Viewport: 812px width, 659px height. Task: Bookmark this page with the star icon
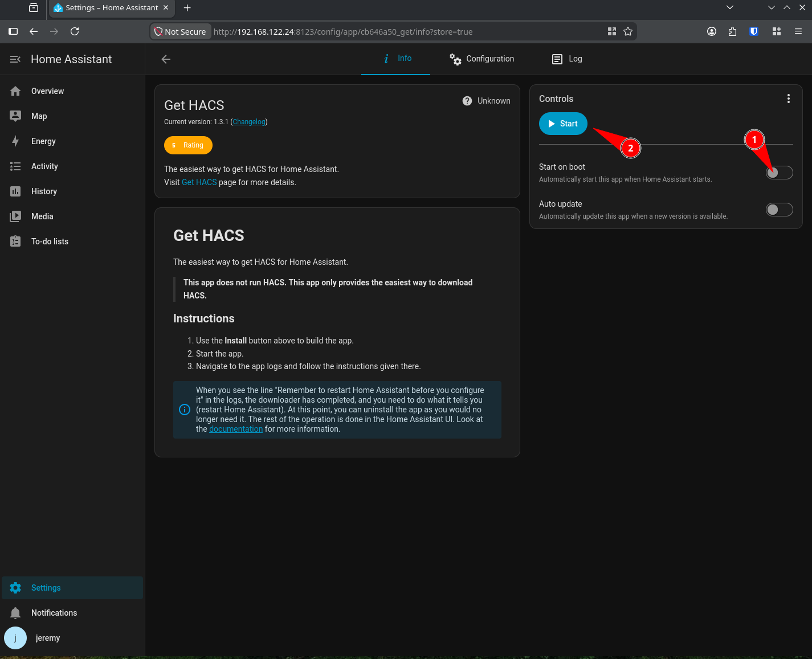point(628,31)
